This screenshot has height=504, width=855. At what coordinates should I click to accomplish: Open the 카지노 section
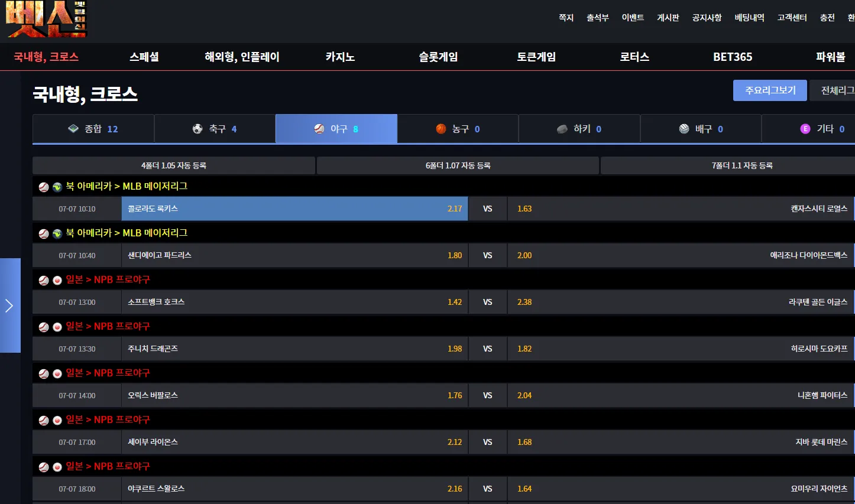coord(340,57)
